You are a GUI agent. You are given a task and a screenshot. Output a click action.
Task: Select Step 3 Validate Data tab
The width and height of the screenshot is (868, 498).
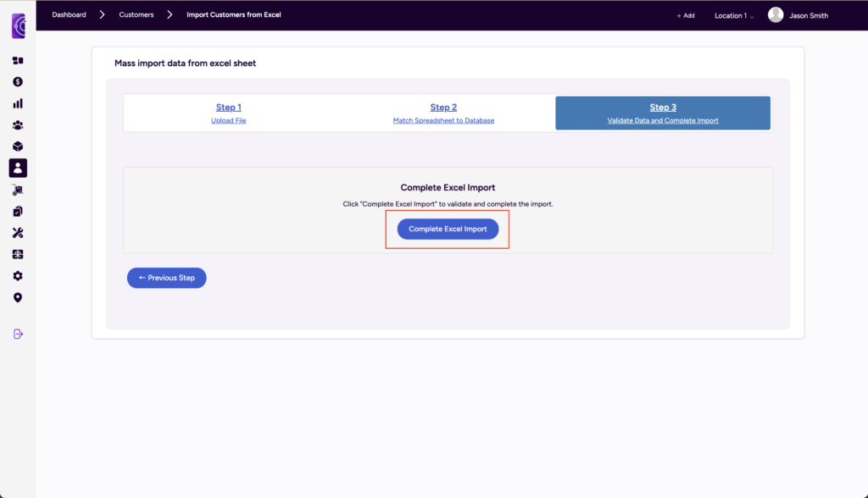click(663, 113)
